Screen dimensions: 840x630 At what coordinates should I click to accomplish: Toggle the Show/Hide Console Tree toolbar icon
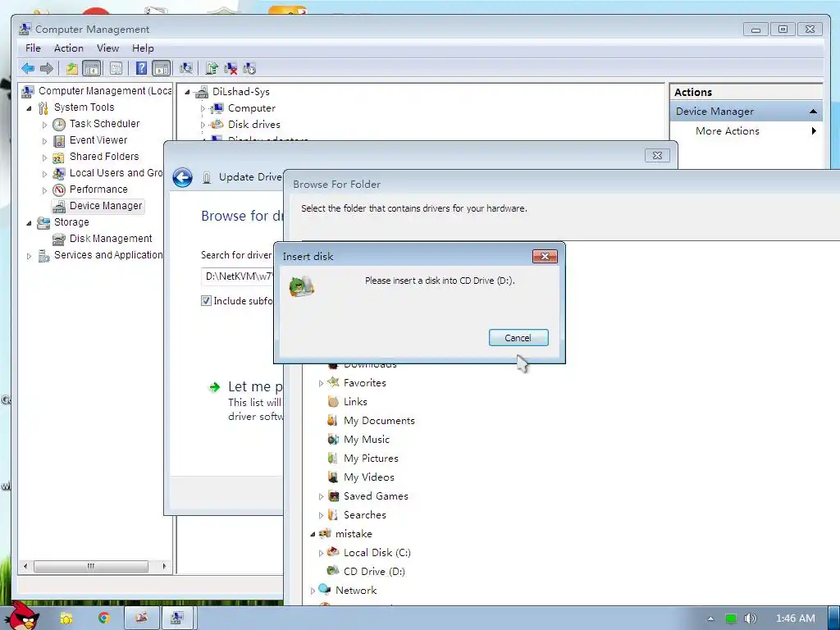click(92, 69)
